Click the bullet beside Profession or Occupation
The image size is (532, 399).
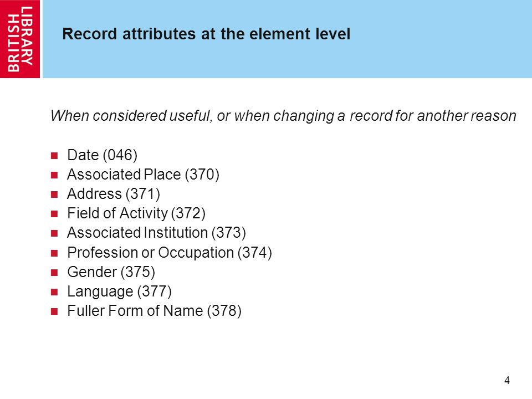pos(54,253)
